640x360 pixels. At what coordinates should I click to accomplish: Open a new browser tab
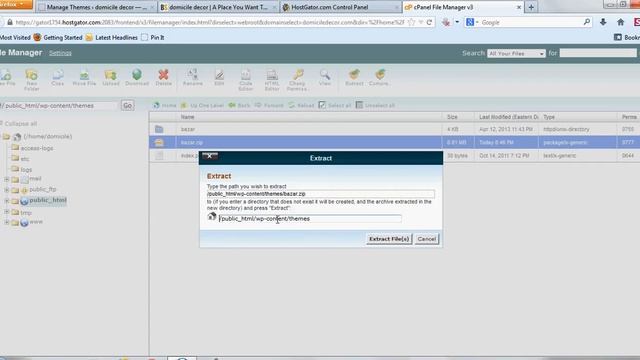[x=531, y=7]
